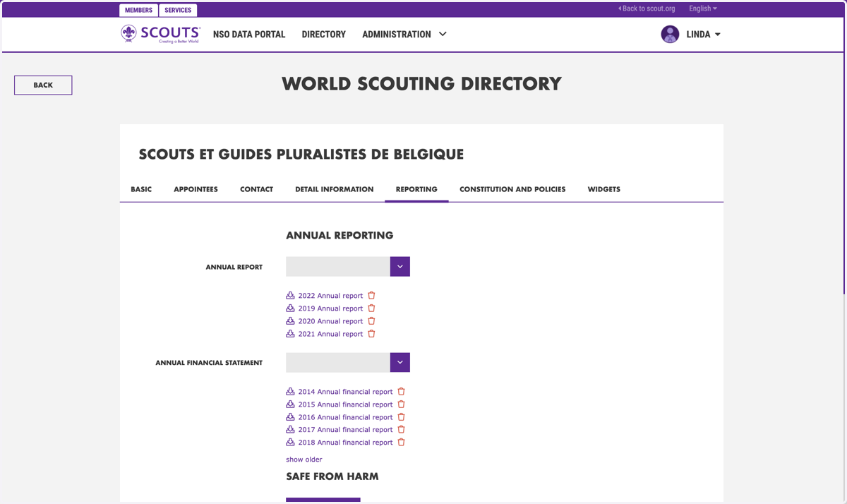The width and height of the screenshot is (847, 504).
Task: Open the 2014 Annual financial report link
Action: point(345,392)
